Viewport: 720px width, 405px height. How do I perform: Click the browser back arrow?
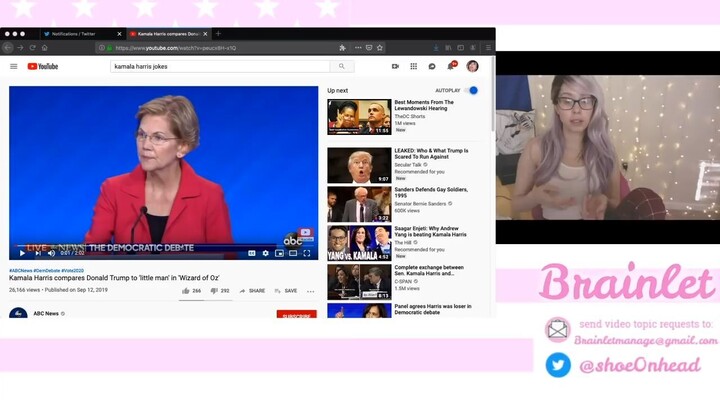(8, 47)
